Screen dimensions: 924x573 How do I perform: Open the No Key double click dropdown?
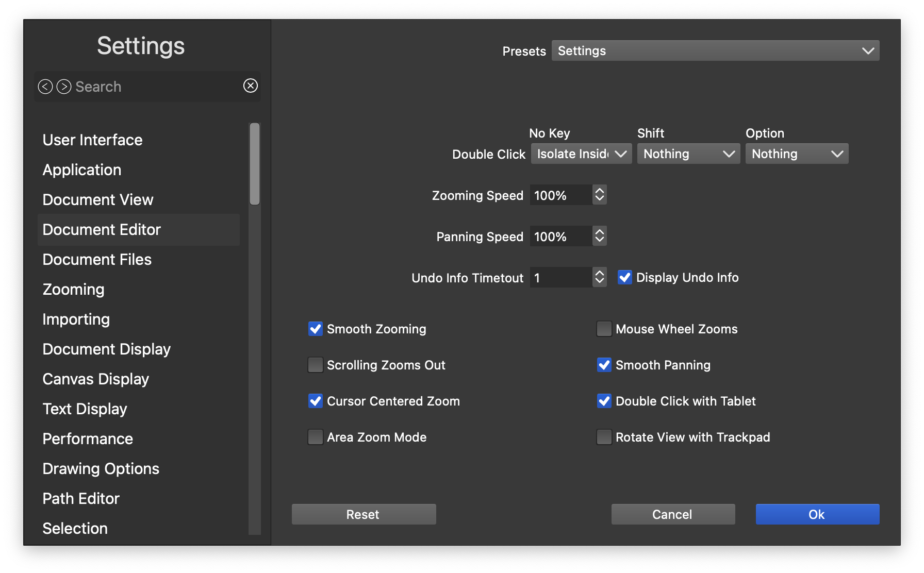[581, 154]
